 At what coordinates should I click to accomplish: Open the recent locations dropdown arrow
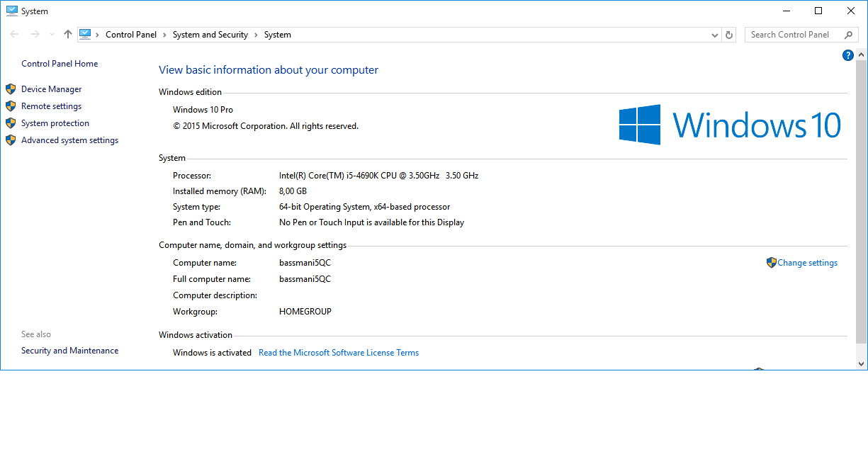pos(52,34)
